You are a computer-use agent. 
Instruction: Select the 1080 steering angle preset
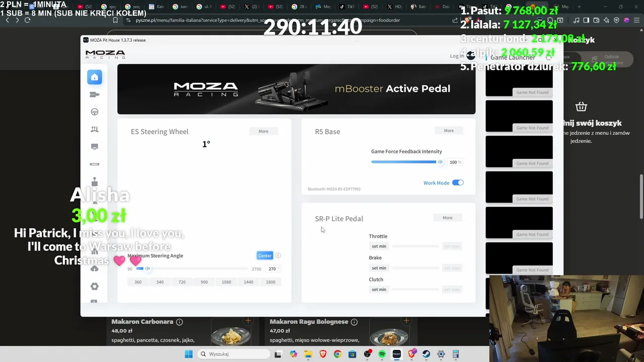tap(226, 282)
